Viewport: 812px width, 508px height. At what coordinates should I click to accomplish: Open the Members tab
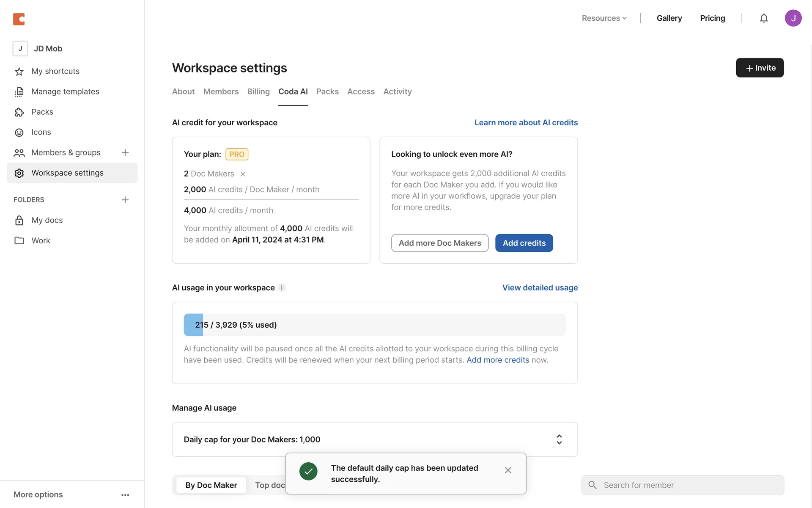click(221, 91)
